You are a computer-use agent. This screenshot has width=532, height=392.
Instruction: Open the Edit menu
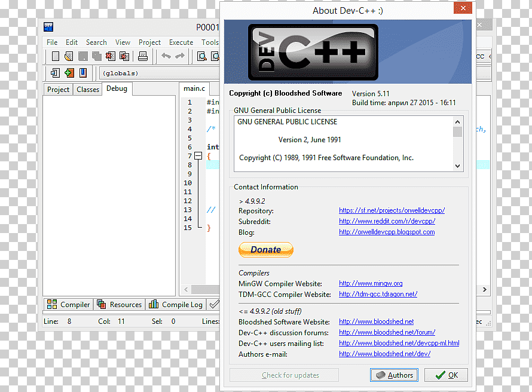coord(72,42)
